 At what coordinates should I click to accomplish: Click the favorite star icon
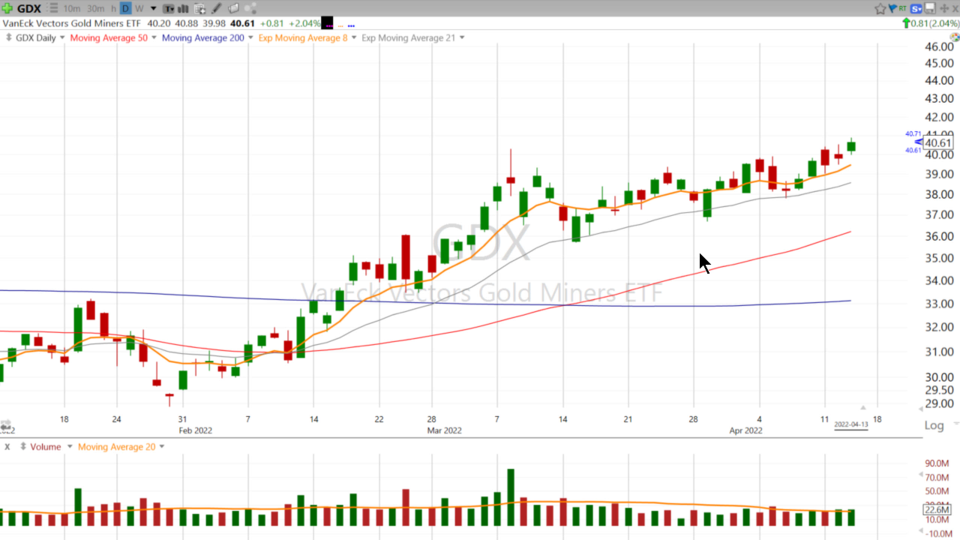point(880,9)
